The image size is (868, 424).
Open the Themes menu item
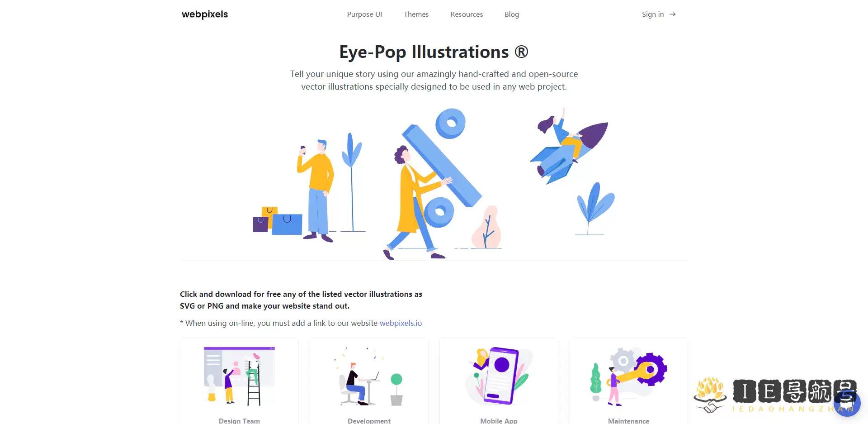coord(416,14)
